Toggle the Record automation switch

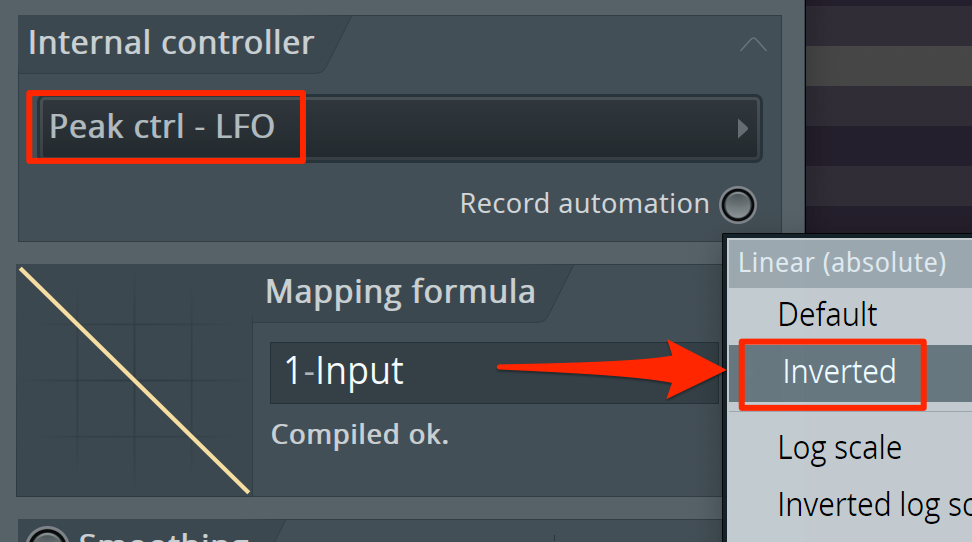click(738, 205)
